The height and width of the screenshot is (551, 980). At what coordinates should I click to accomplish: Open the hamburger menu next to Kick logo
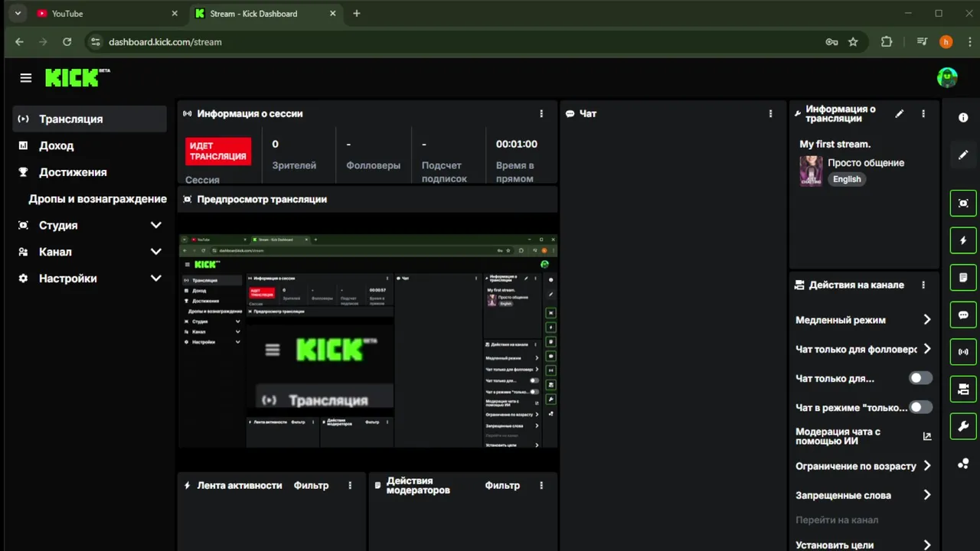[x=26, y=78]
